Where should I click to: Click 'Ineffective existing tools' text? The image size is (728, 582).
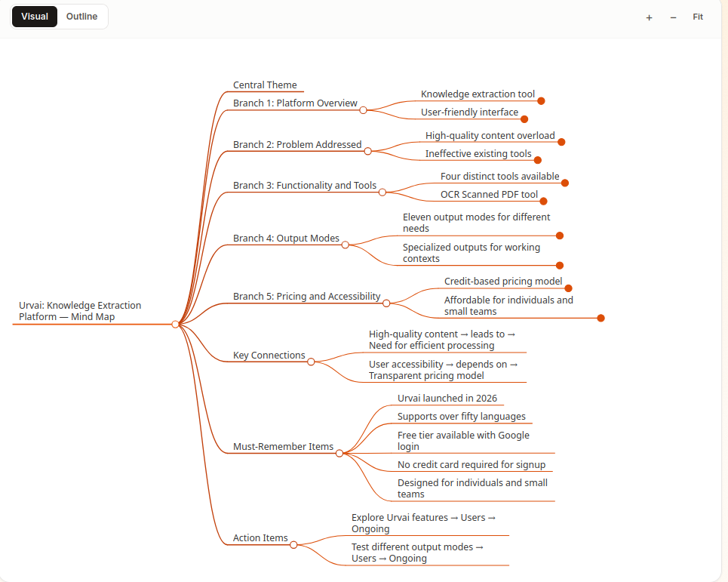(478, 154)
